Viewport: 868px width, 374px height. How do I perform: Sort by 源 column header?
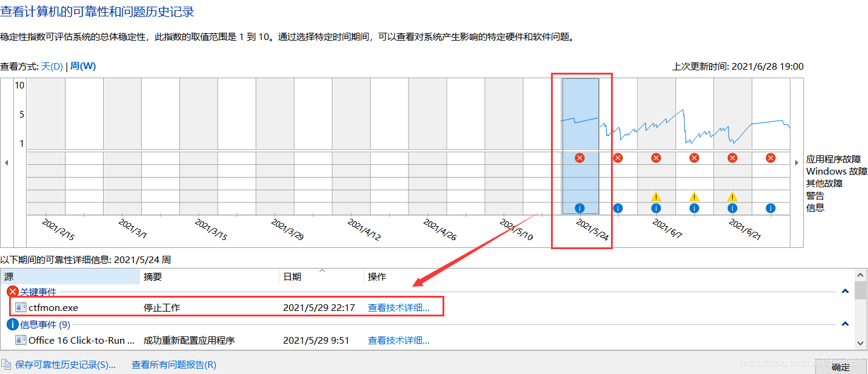coord(70,276)
